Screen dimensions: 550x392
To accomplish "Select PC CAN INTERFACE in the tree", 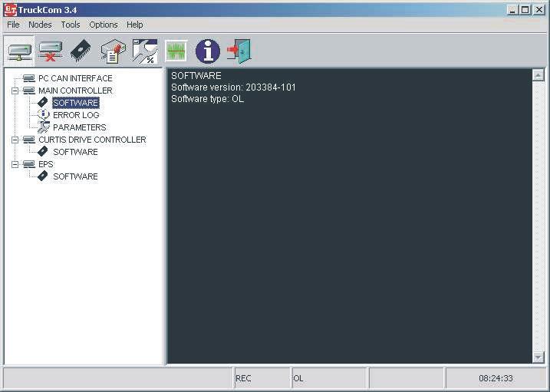I will pyautogui.click(x=75, y=78).
